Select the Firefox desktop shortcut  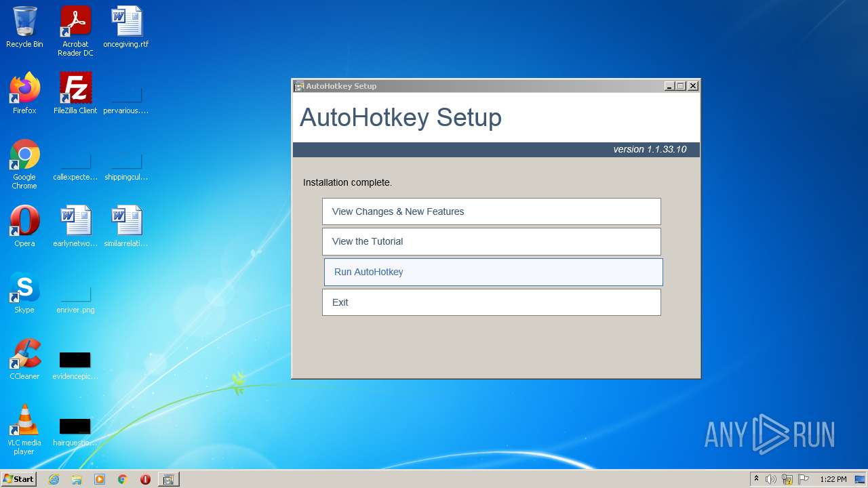pyautogui.click(x=24, y=94)
